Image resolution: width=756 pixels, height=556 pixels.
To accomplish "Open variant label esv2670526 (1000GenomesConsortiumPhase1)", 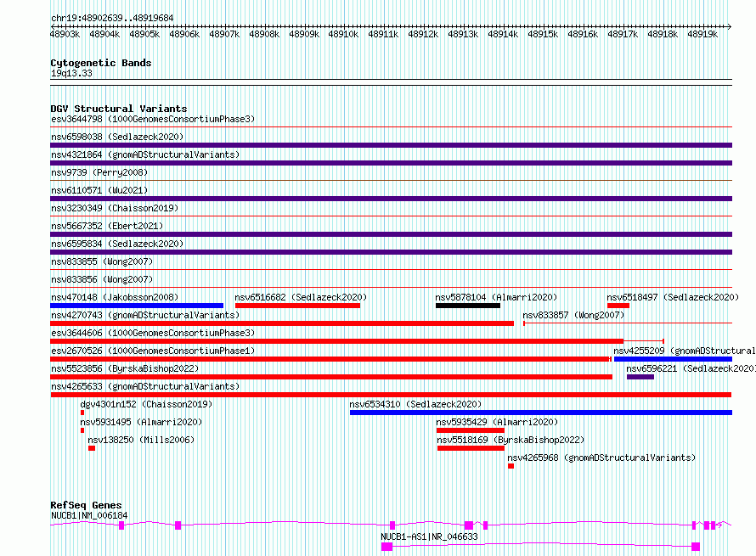I will coord(153,351).
